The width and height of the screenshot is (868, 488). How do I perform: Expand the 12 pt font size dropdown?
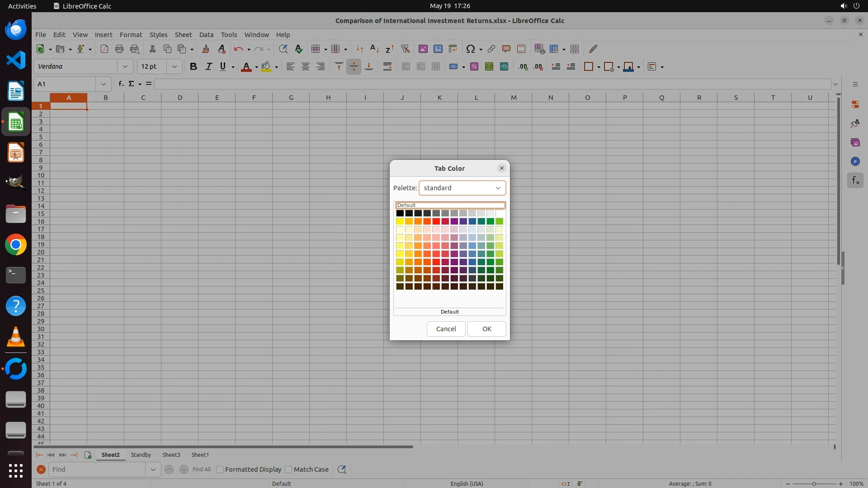174,67
